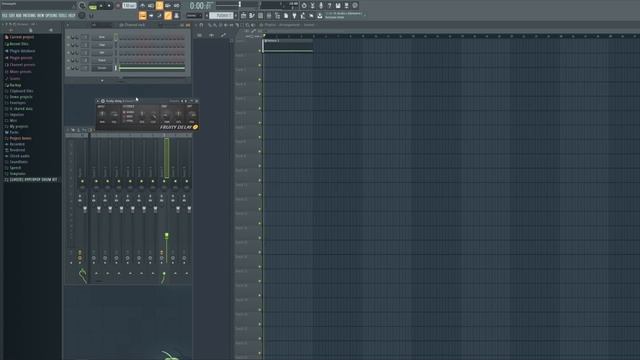
Task: Click the save project icon in top toolbar
Action: tap(338, 6)
